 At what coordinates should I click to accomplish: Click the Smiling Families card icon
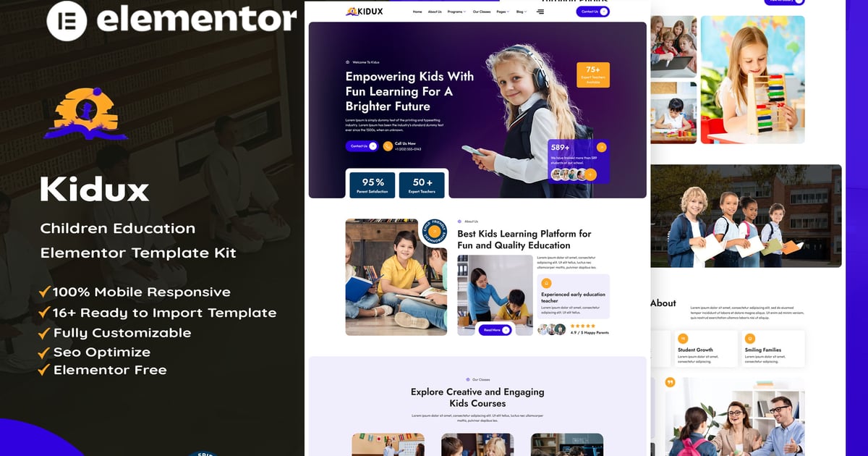click(x=750, y=339)
